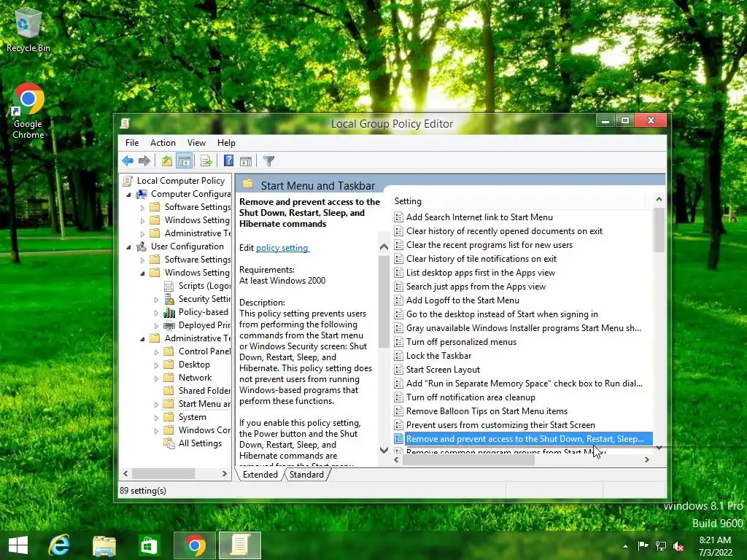The image size is (747, 560).
Task: Show hidden tray icons arrow
Action: 625,546
